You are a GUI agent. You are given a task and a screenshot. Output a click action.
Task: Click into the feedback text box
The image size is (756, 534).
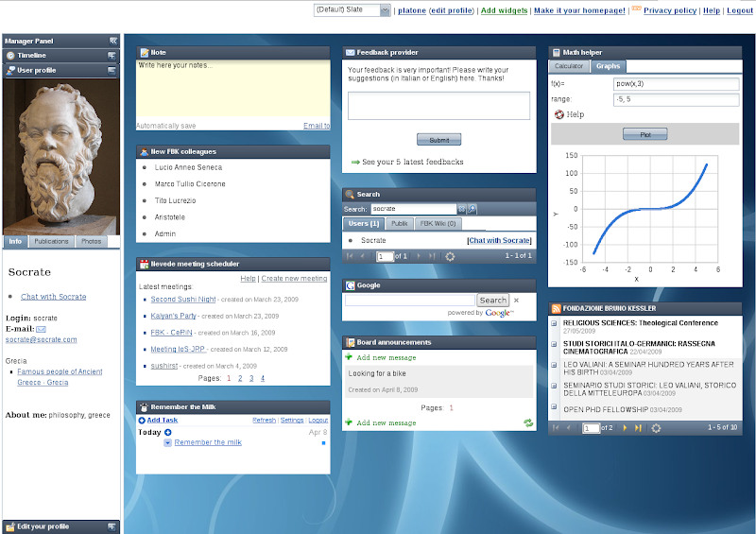coord(438,106)
